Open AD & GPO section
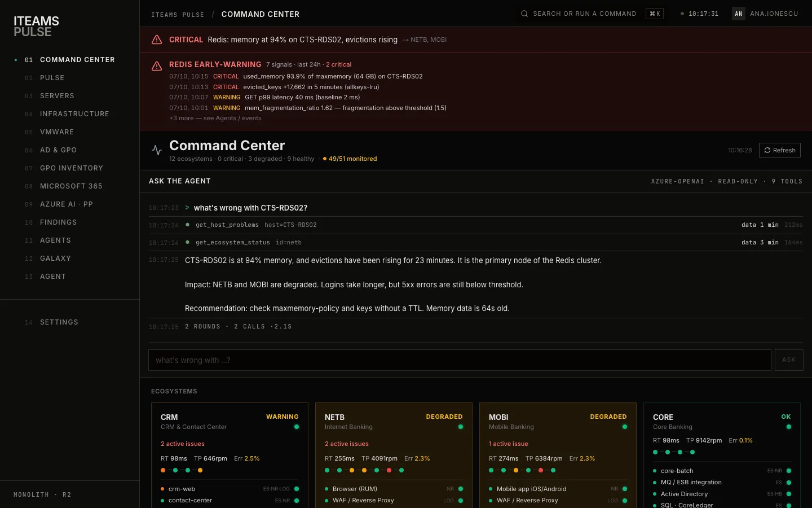 (70, 150)
